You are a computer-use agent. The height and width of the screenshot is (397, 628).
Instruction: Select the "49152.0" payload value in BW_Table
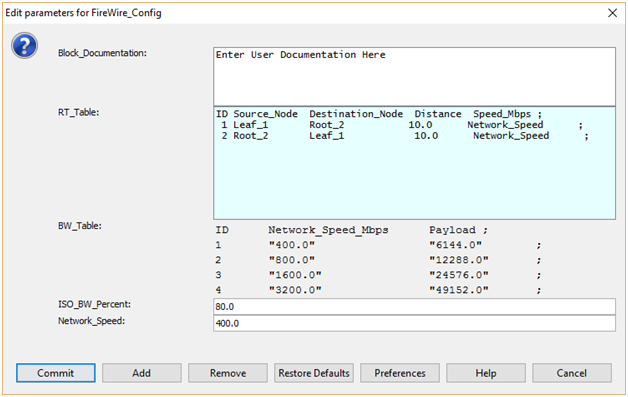tap(459, 290)
